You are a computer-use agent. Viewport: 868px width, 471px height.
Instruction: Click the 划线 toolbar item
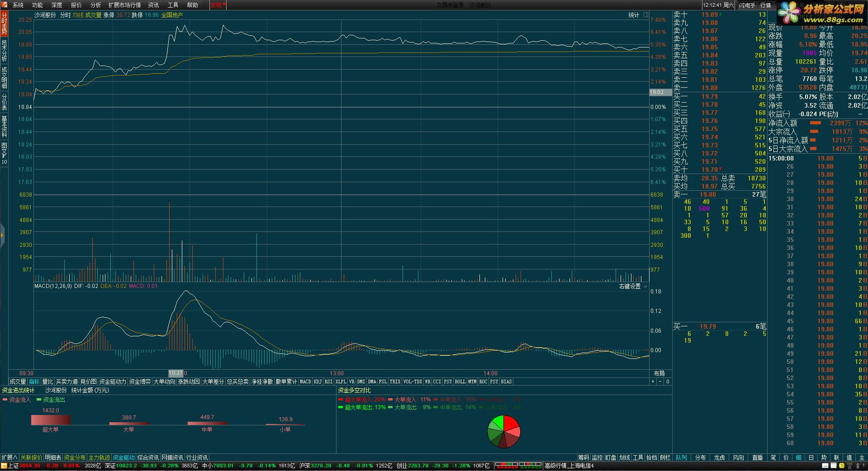tap(624, 457)
